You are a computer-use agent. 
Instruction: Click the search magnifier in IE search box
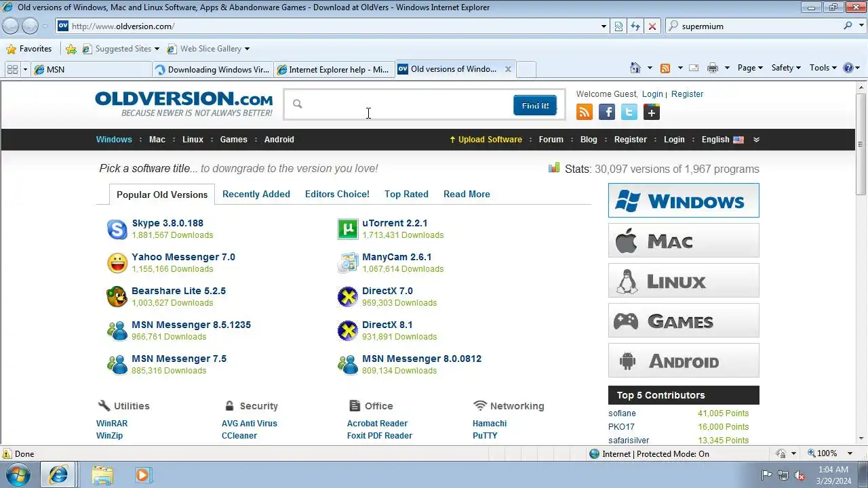848,26
